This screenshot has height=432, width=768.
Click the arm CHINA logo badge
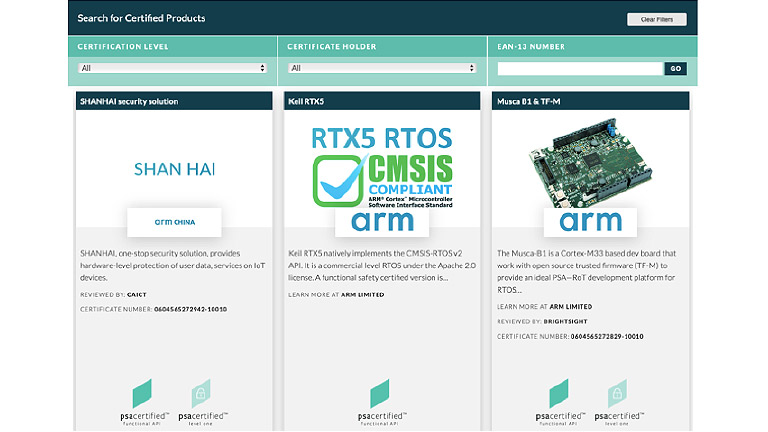pos(174,222)
